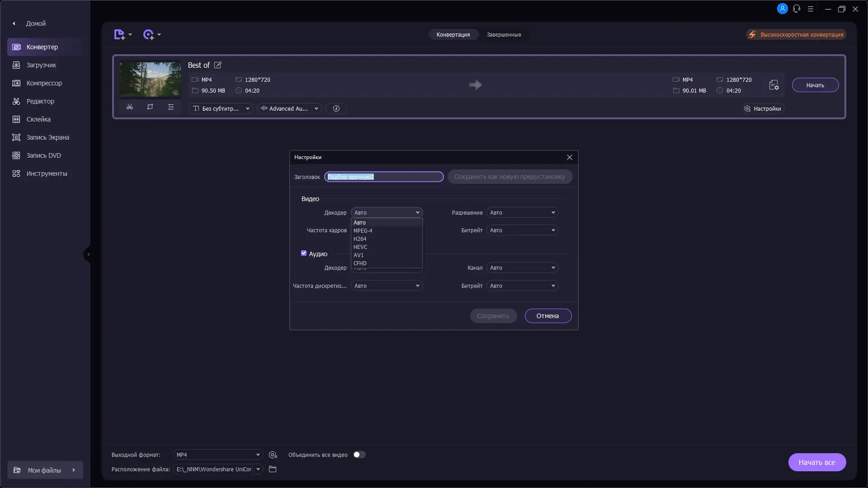This screenshot has height=488, width=868.
Task: Click the crop icon under thumbnail
Action: 150,107
